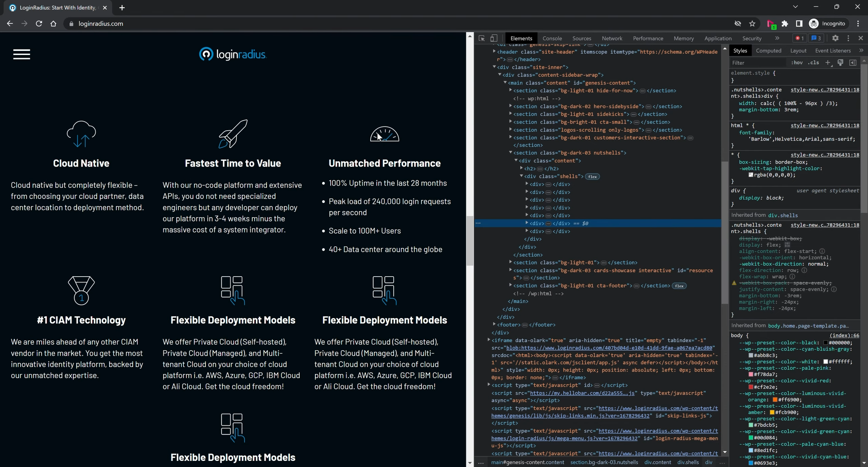Click the third-party cookies blocked eye icon

coord(737,24)
